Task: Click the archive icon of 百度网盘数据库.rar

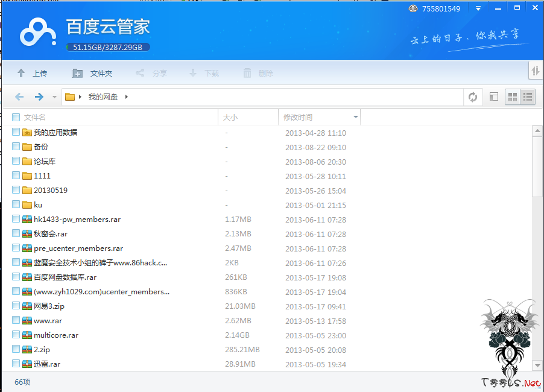Action: 27,277
